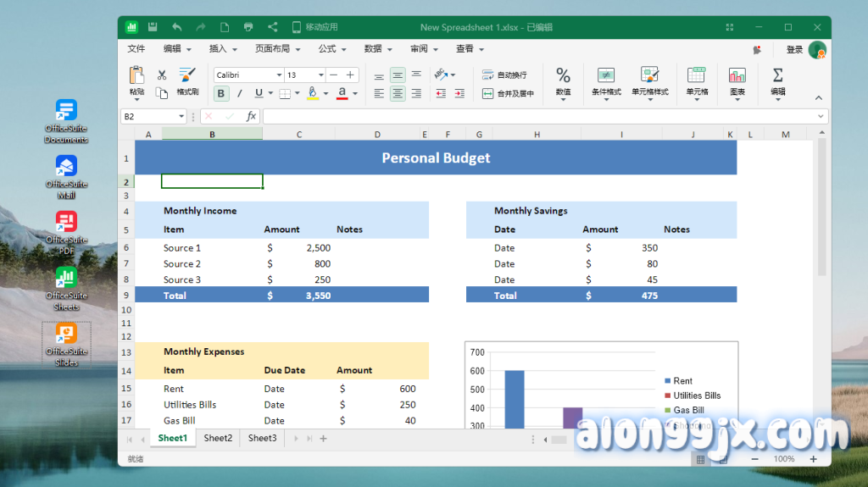Screen dimensions: 868x487
Task: Toggle auto wrap text (自动换行)
Action: pos(505,75)
